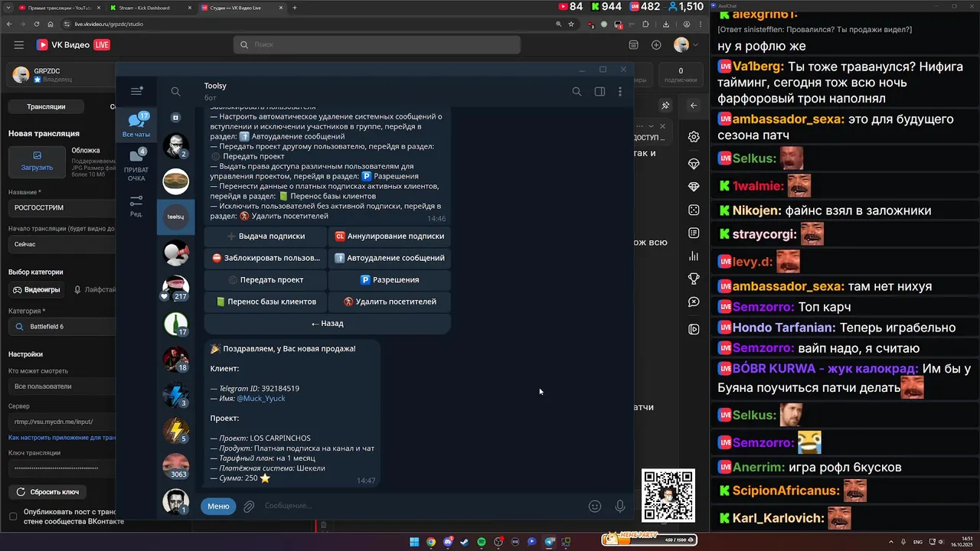Click trophy icon in VK sidebar
Screen dimensions: 980x551
(x=694, y=279)
